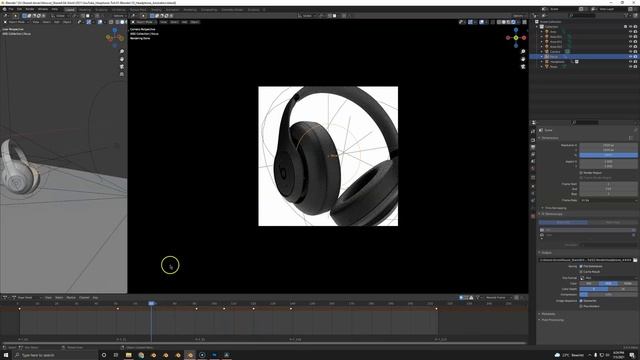This screenshot has width=640, height=360.
Task: Click rendered shading icon in camera viewport header
Action: click(513, 22)
